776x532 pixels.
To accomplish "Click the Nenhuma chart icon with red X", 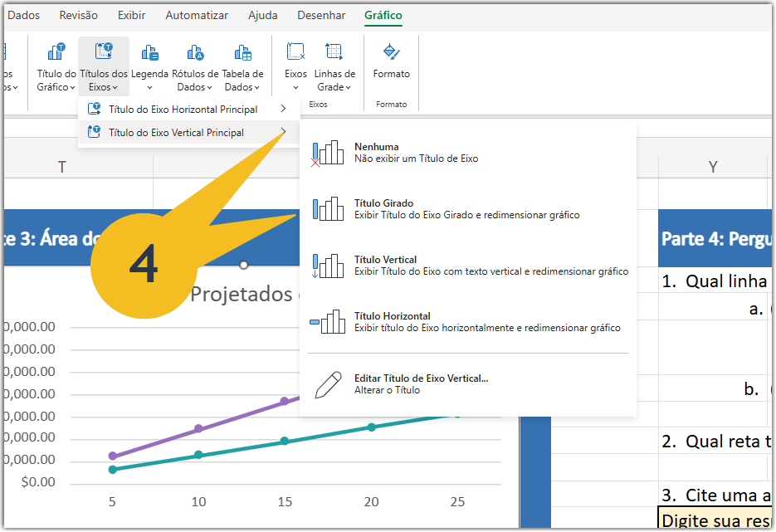I will point(327,153).
